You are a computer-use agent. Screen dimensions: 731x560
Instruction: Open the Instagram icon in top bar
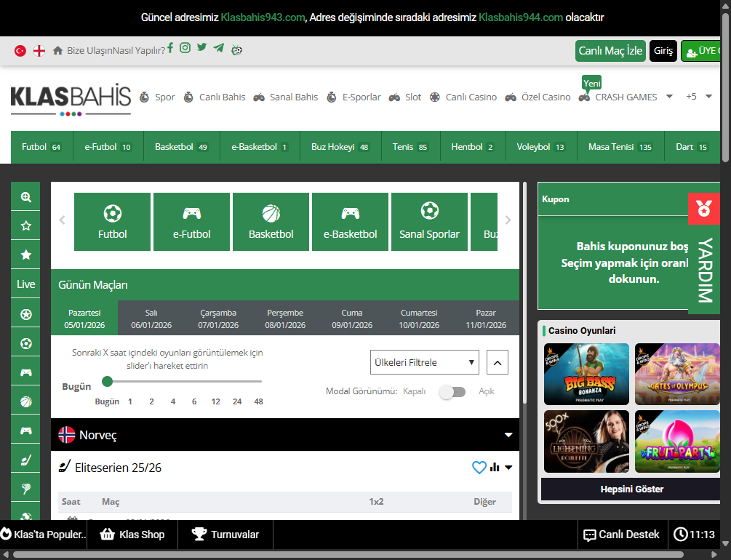coord(185,47)
